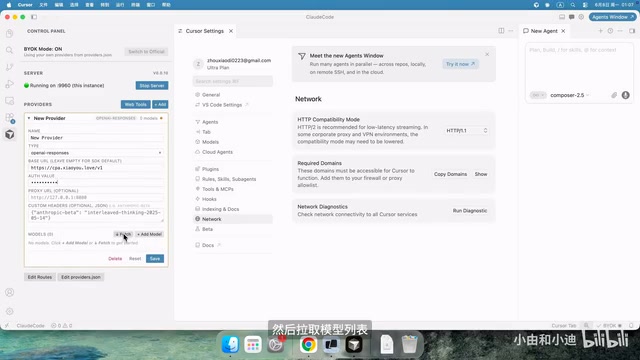Screen dimensions: 640x360
Task: Open agent panel more options ellipsis
Action: pyautogui.click(x=620, y=31)
